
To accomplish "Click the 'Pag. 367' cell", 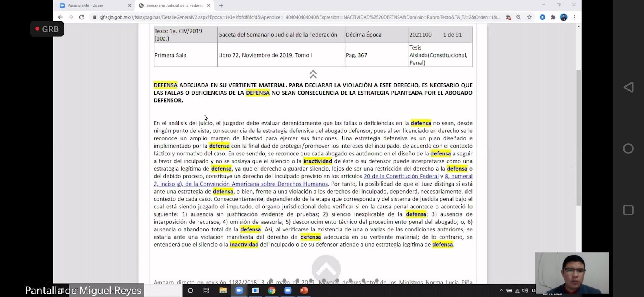I will [376, 55].
